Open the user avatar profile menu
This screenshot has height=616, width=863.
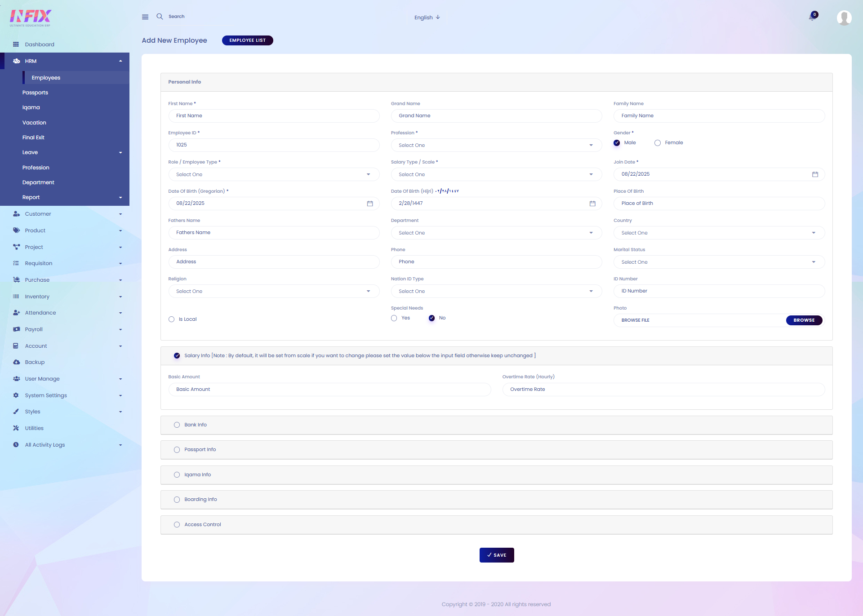click(844, 18)
